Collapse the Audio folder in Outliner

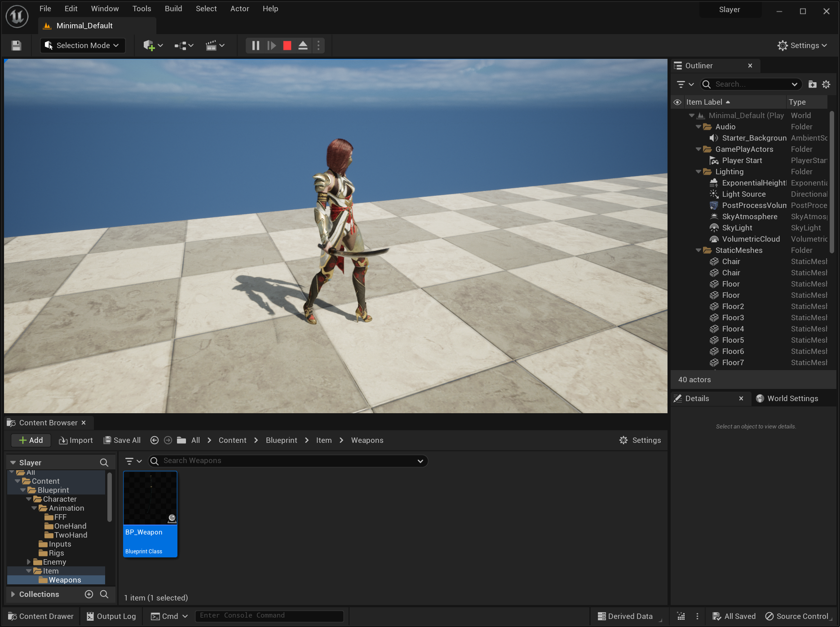point(699,127)
